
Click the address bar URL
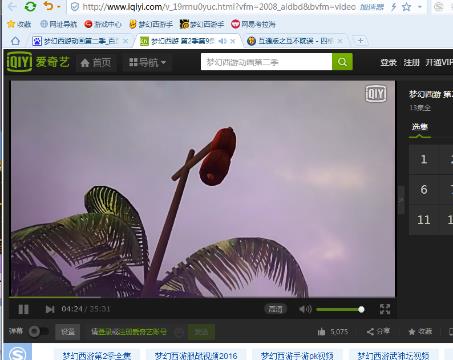click(x=218, y=7)
